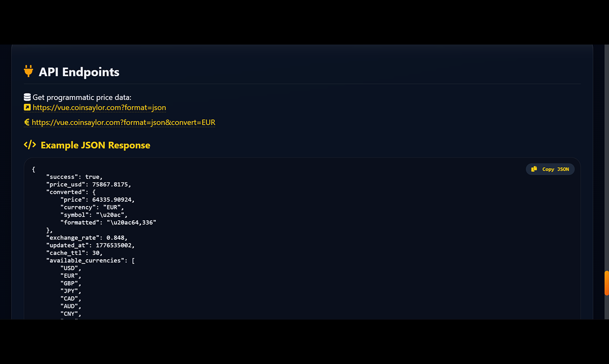Viewport: 609px width, 364px height.
Task: Copy the example JSON with Copy JSON
Action: (x=550, y=169)
